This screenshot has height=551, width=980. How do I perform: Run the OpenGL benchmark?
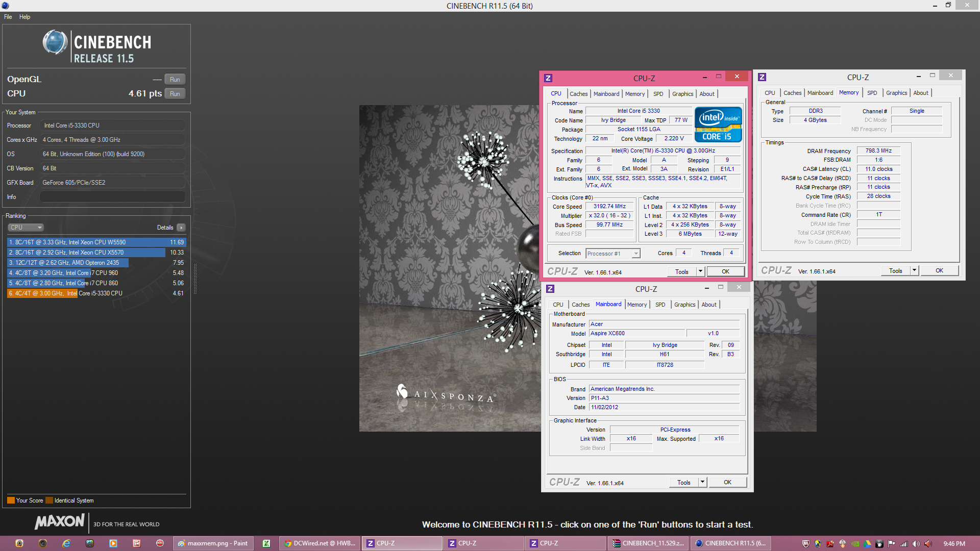tap(175, 80)
